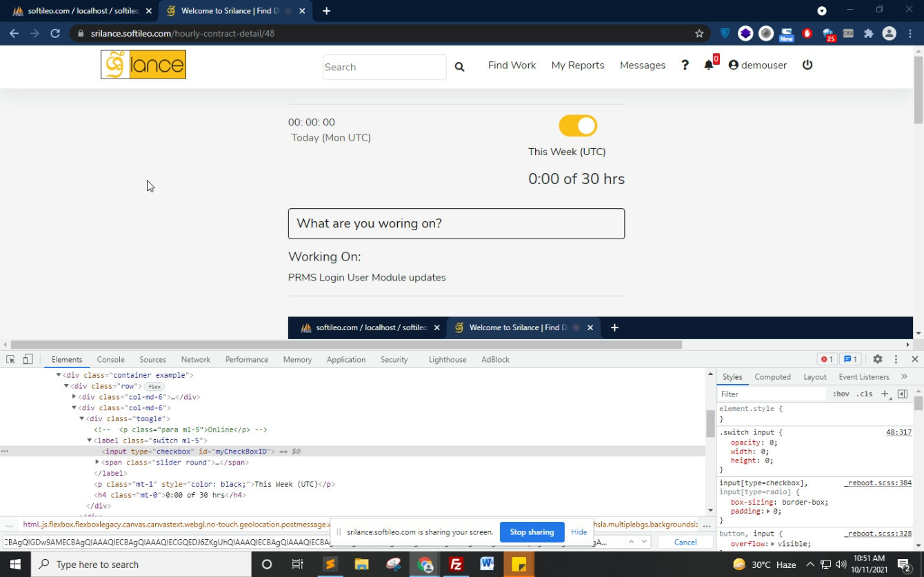This screenshot has width=924, height=577.
Task: Toggle the :hov element state button
Action: coord(841,394)
